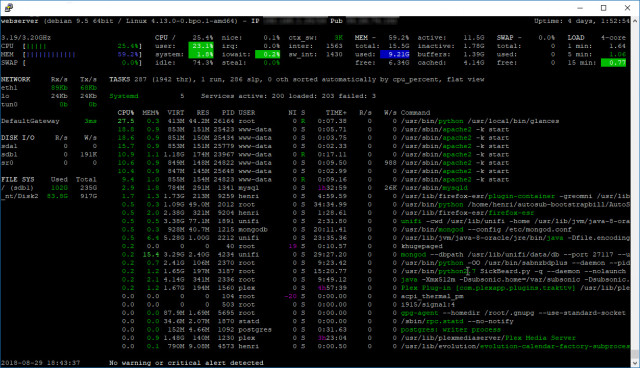Click the vertical scrollbar track
Viewport: 640px width, 368px height.
click(x=635, y=192)
